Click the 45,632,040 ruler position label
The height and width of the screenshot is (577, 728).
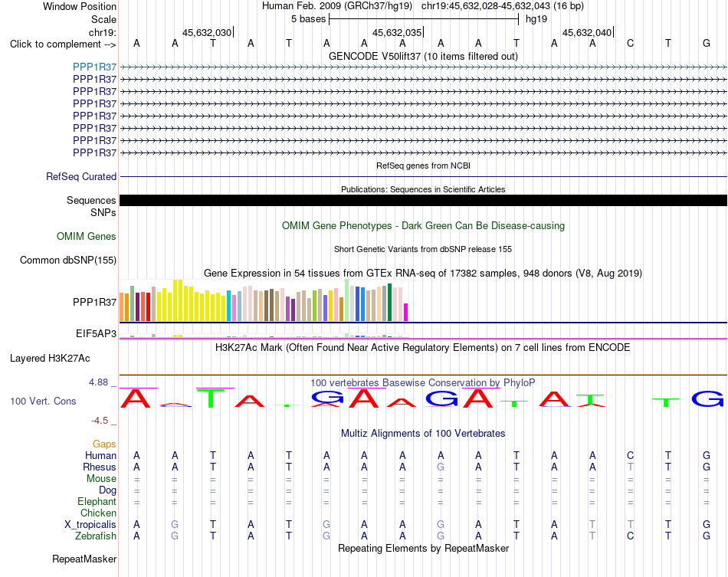point(587,32)
